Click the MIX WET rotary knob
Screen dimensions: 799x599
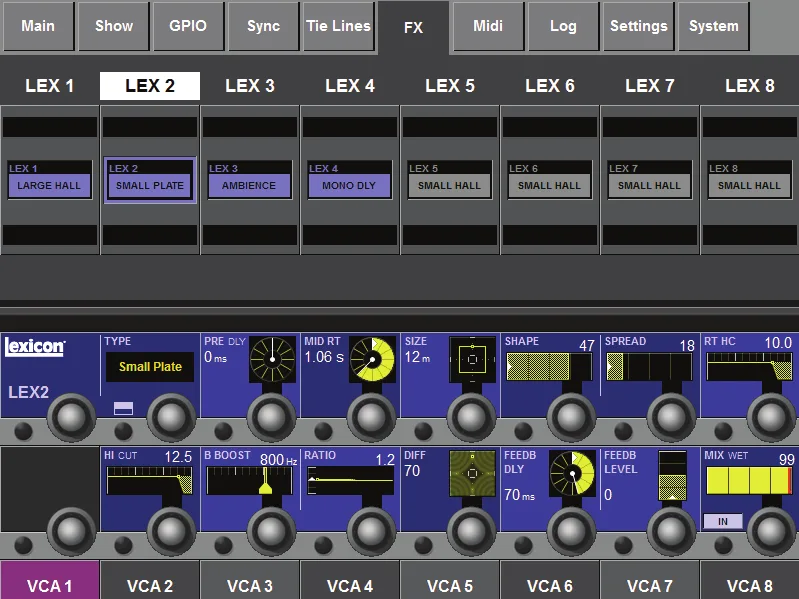click(770, 531)
